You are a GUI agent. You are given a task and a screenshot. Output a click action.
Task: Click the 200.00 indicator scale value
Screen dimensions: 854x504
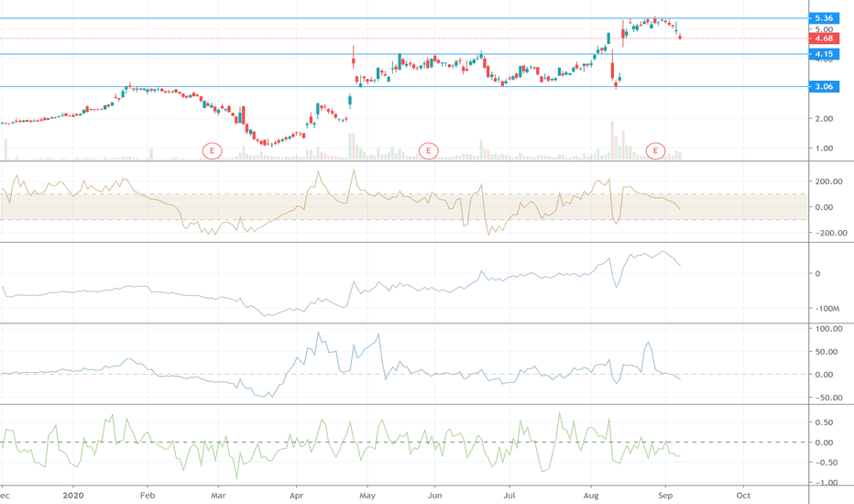[x=828, y=181]
